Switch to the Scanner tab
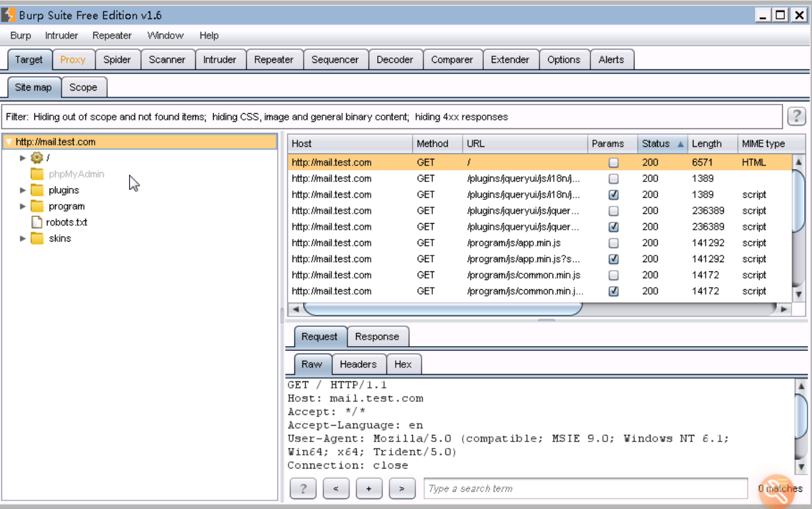This screenshot has height=509, width=812. click(x=167, y=60)
